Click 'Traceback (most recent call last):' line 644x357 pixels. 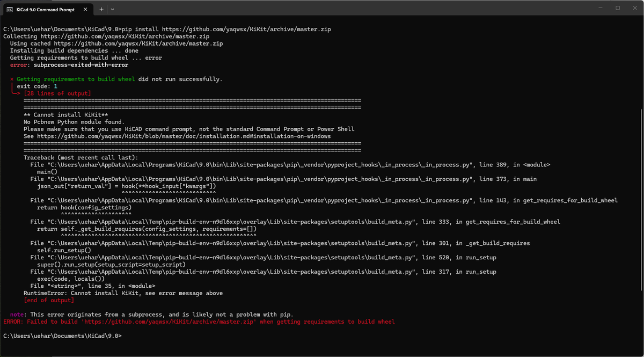pos(81,158)
